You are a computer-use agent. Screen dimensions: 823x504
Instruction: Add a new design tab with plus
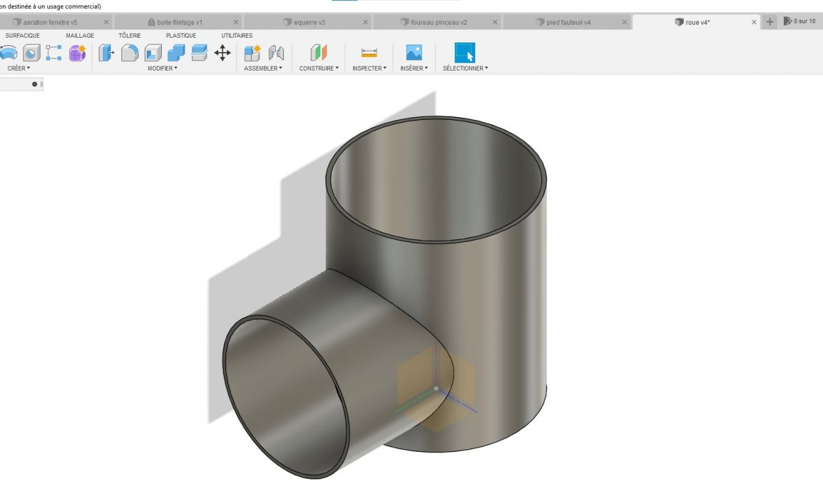[770, 22]
